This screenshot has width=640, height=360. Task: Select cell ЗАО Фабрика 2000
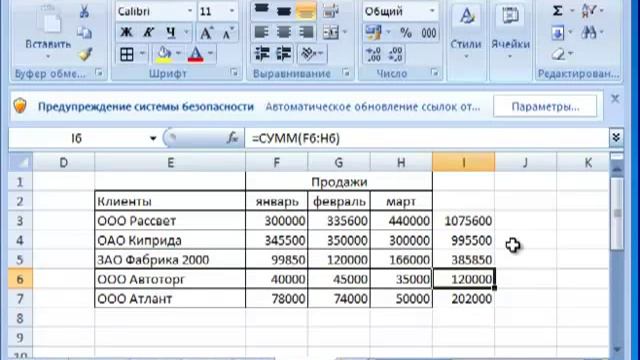click(x=170, y=260)
